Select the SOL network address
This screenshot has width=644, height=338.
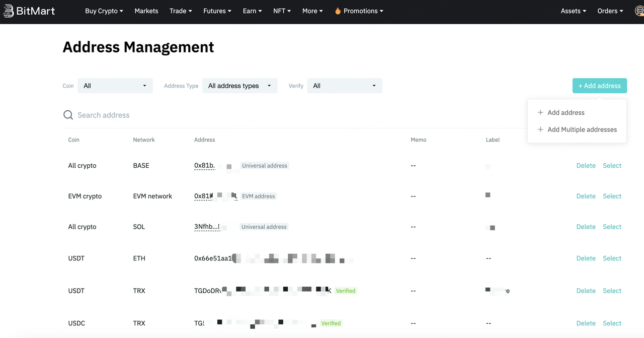tap(612, 227)
